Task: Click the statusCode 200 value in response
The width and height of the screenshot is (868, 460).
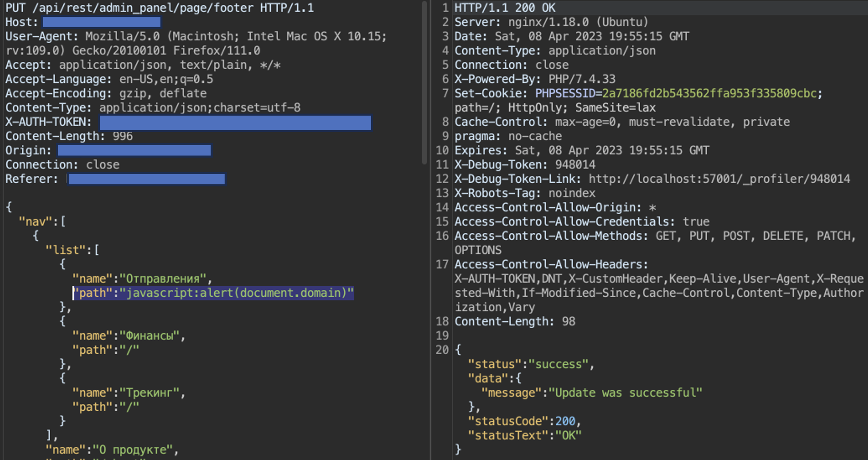Action: 565,421
